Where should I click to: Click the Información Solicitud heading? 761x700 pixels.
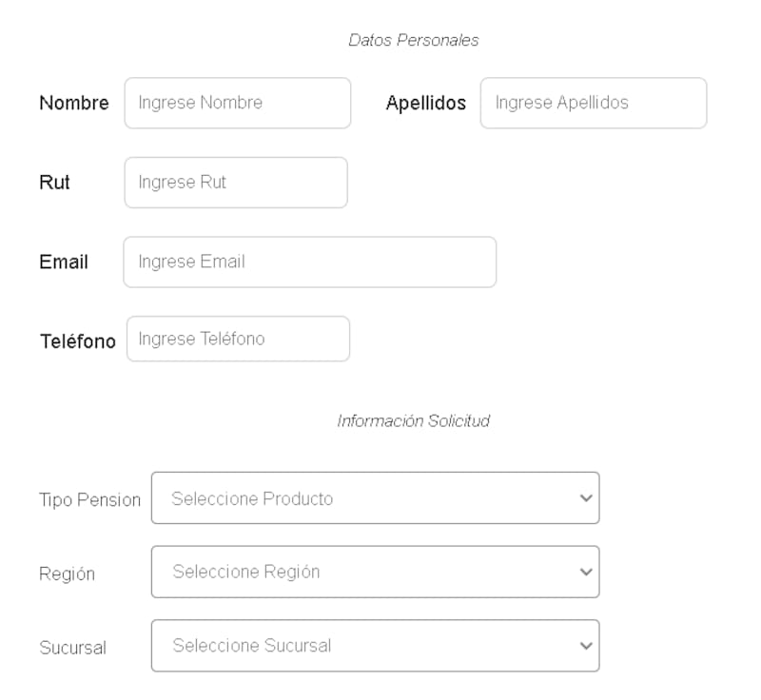tap(413, 420)
